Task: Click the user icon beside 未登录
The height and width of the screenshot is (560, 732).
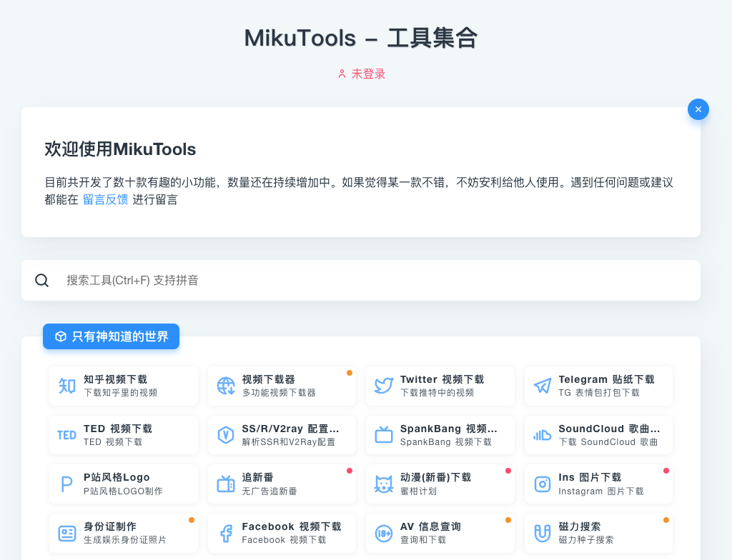Action: (x=342, y=74)
